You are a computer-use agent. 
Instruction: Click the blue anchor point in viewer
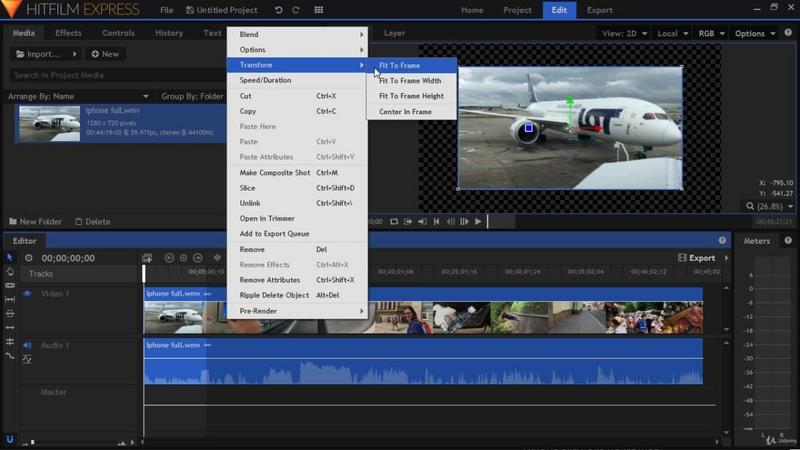tap(529, 128)
